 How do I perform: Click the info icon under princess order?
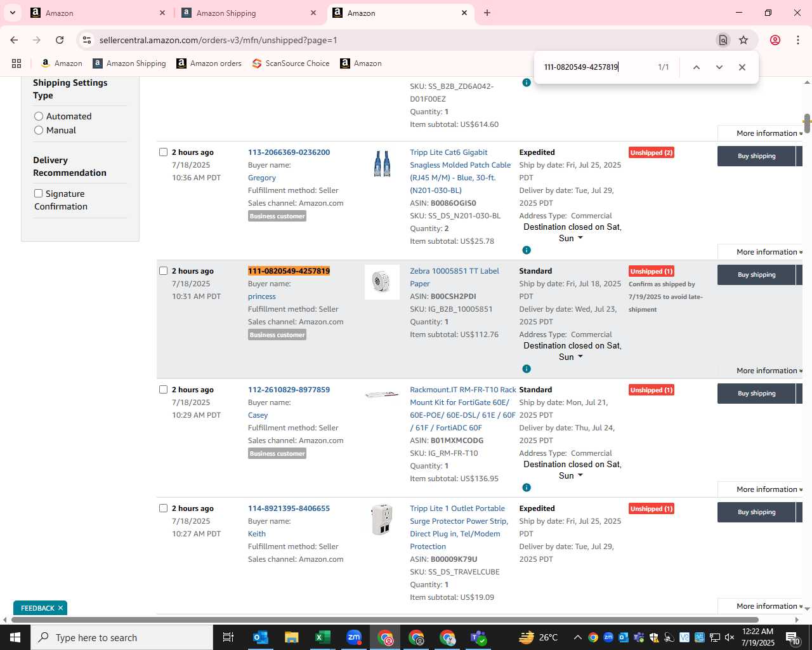click(x=527, y=369)
